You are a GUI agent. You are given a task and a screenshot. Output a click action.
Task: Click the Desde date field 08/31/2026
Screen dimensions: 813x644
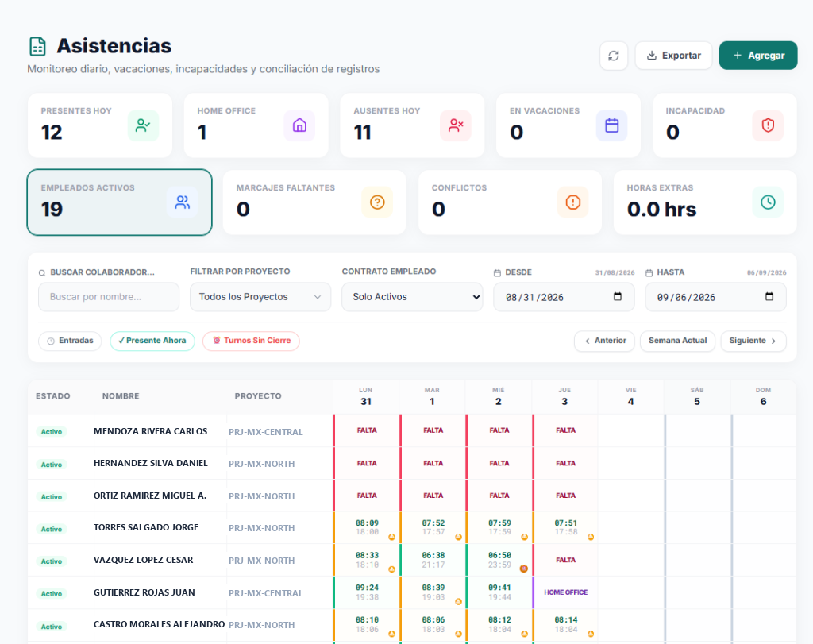(x=564, y=297)
